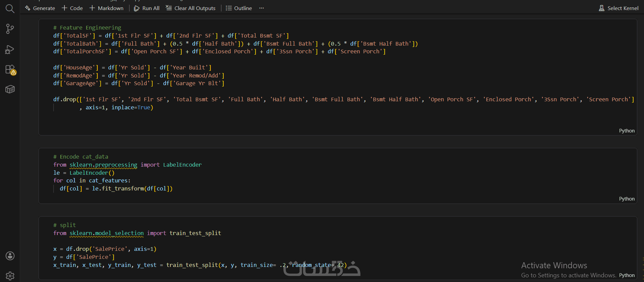Open the Search view in activity bar
This screenshot has height=282, width=644.
[10, 9]
